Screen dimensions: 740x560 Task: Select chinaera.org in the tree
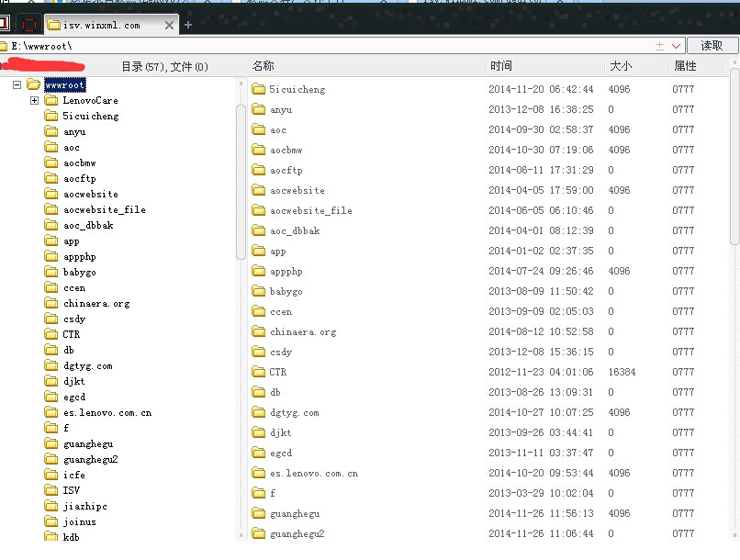click(96, 303)
